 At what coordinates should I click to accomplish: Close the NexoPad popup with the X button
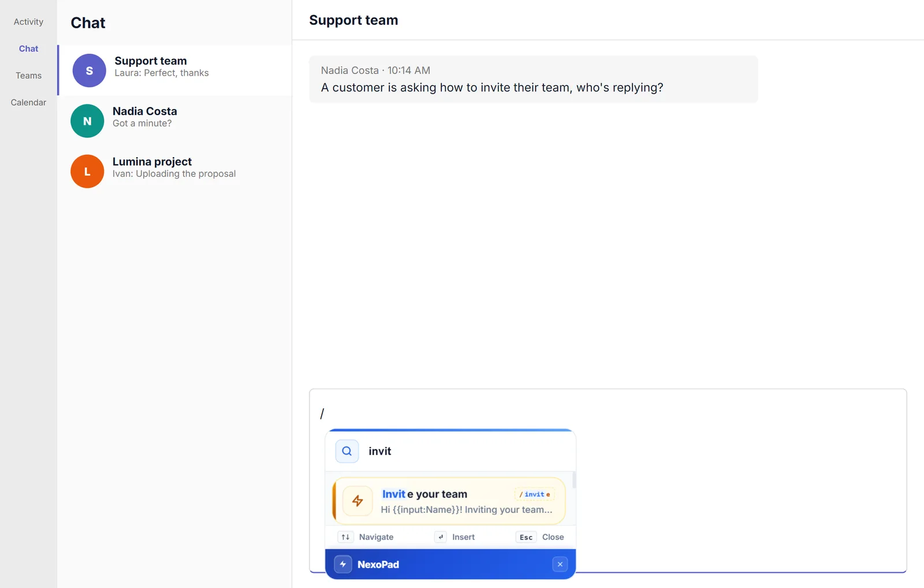(560, 564)
